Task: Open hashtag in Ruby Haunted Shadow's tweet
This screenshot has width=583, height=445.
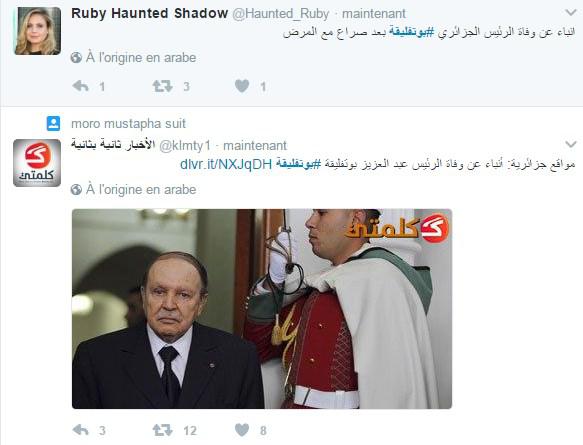Action: pyautogui.click(x=412, y=32)
